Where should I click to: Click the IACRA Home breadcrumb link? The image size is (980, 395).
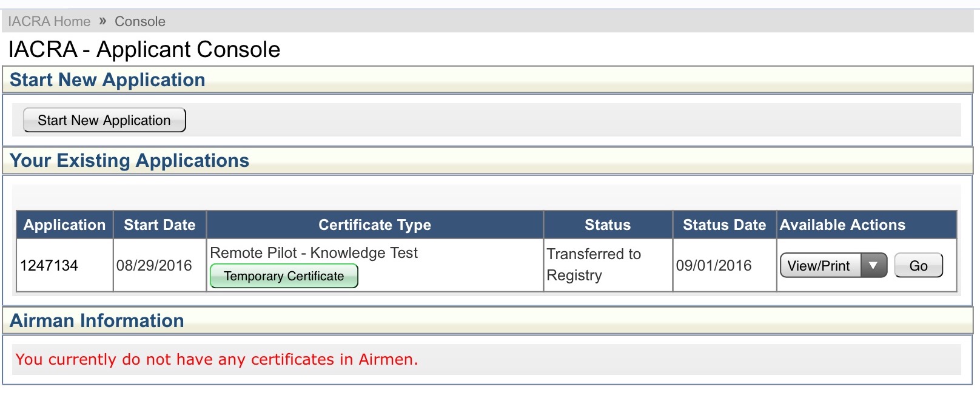point(49,21)
